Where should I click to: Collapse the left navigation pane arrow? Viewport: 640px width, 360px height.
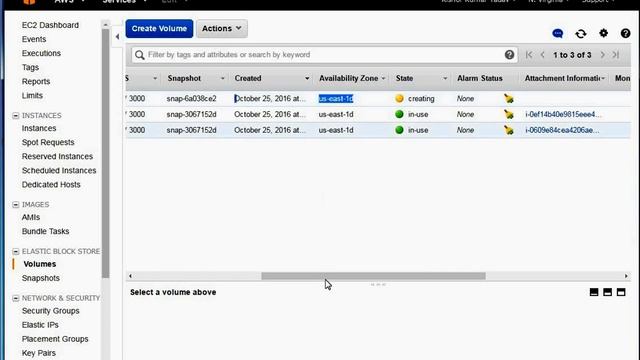(x=118, y=37)
